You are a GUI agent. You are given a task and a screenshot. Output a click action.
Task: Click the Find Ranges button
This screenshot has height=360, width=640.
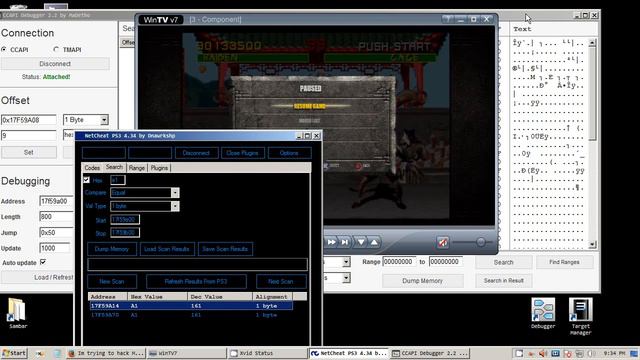coord(564,262)
